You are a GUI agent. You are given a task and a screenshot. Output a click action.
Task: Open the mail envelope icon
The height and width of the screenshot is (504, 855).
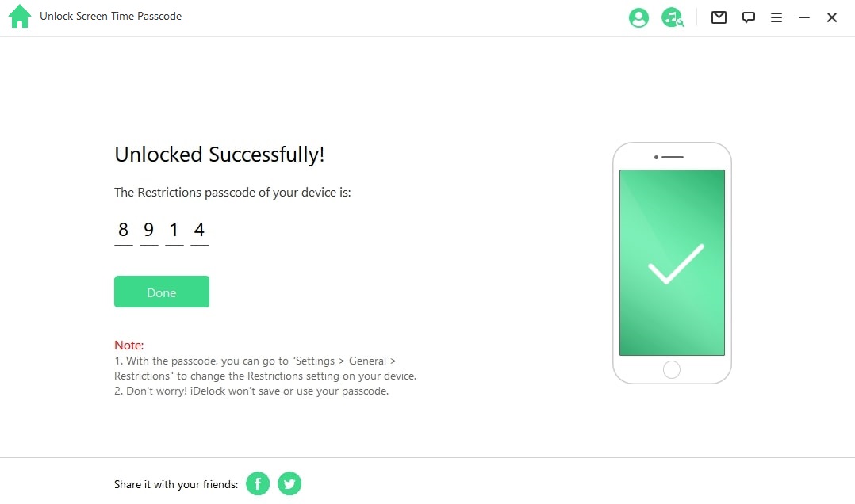[x=719, y=17]
